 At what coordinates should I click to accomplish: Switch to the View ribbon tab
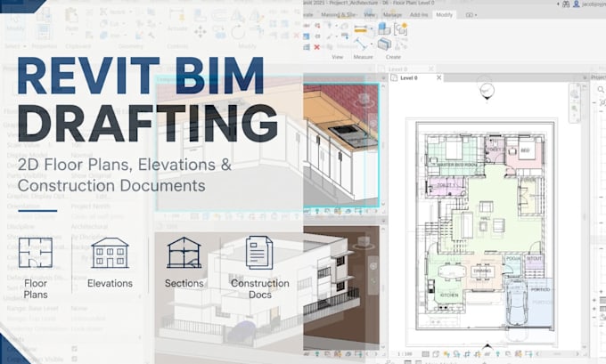point(370,14)
